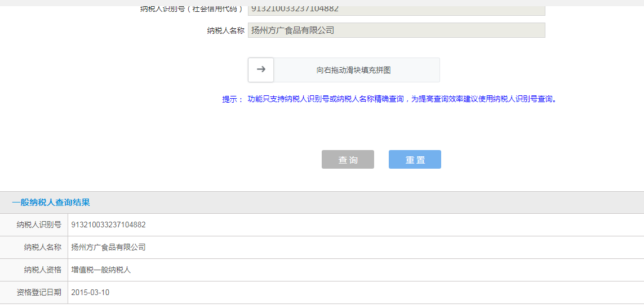Click the slider arrow handle for puzzle verification
644x308 pixels.
261,70
